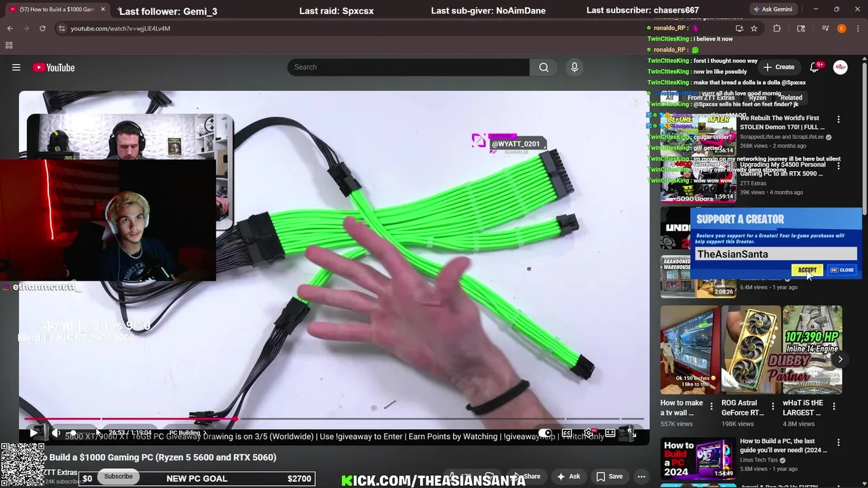Open options for the ROG Astral short
Screen dimensions: 868x488
772,407
